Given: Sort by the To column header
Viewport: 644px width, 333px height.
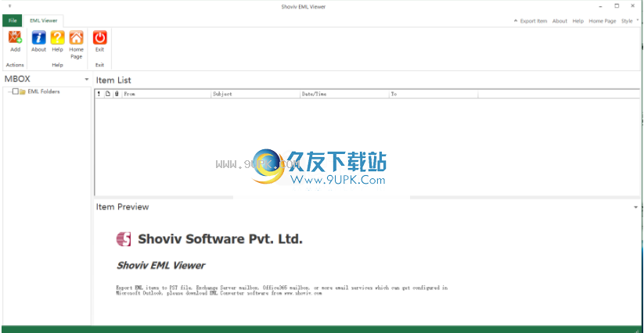Looking at the screenshot, I should tap(434, 94).
